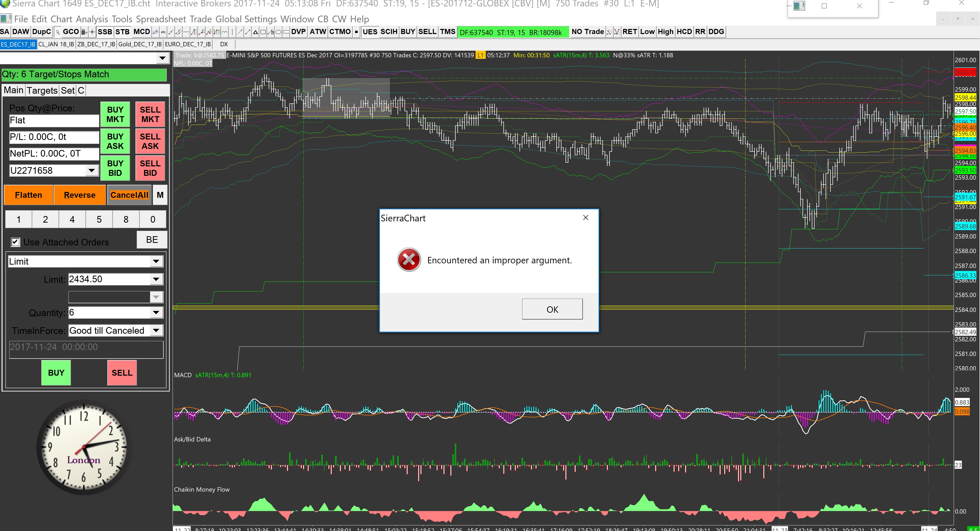Image resolution: width=980 pixels, height=531 pixels.
Task: Choose the triangle drawing tool
Action: click(256, 32)
